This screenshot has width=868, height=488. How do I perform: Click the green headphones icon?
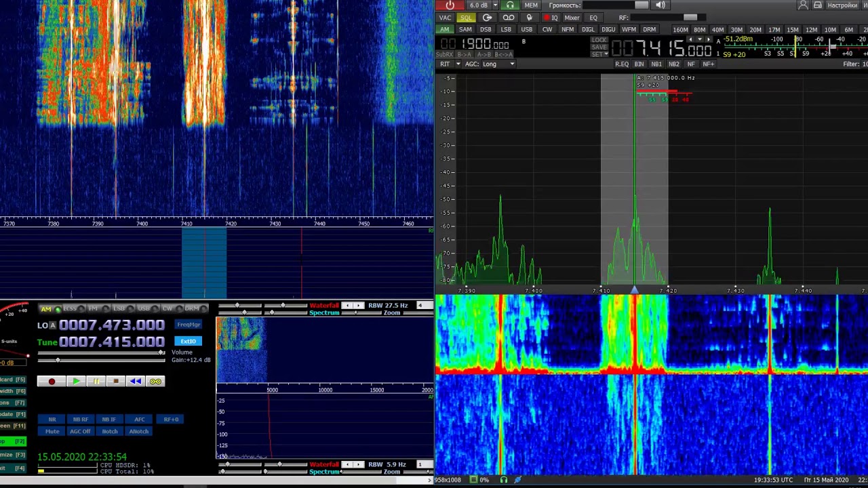click(x=510, y=5)
